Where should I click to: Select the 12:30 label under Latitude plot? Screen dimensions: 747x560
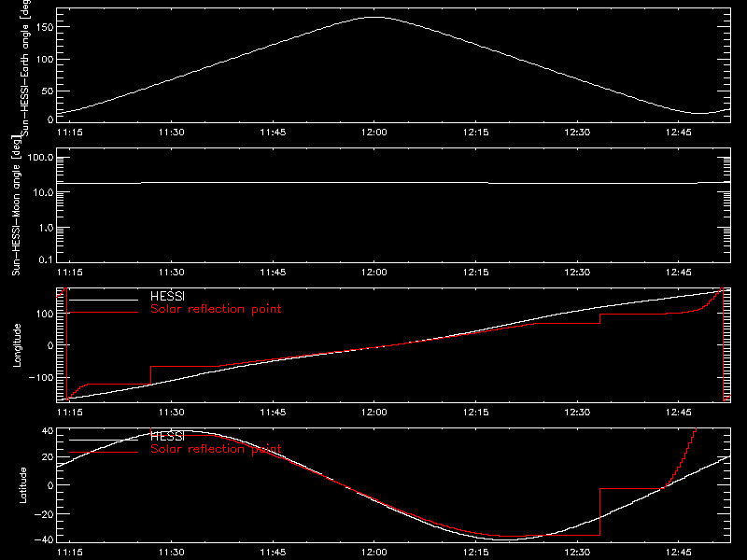[x=577, y=553]
